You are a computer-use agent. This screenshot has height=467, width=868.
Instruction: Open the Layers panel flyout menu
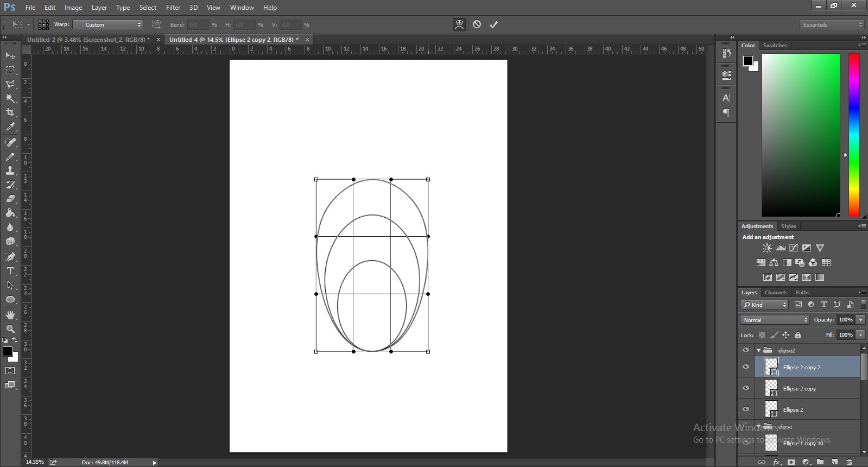coord(861,292)
